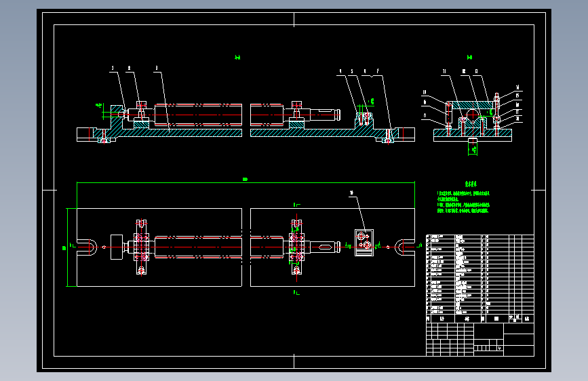The image size is (588, 381).
Task: Select the balloon label above the plan-view setting block
Action: point(351,193)
